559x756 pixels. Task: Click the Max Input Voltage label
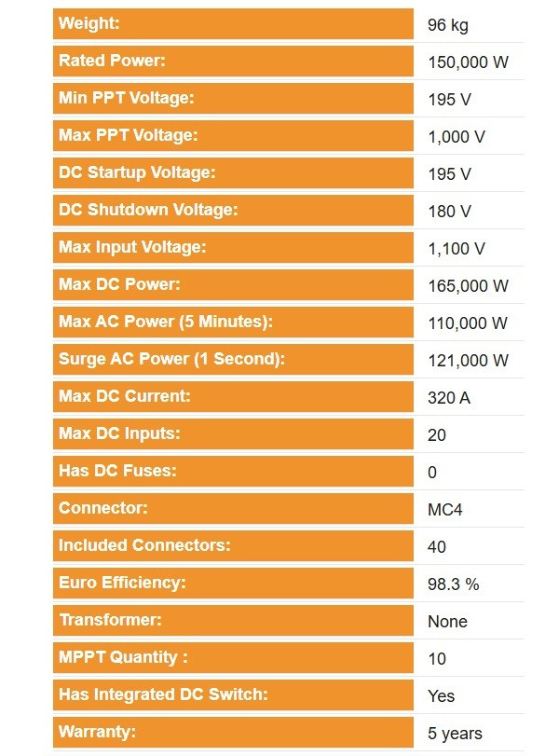[131, 247]
